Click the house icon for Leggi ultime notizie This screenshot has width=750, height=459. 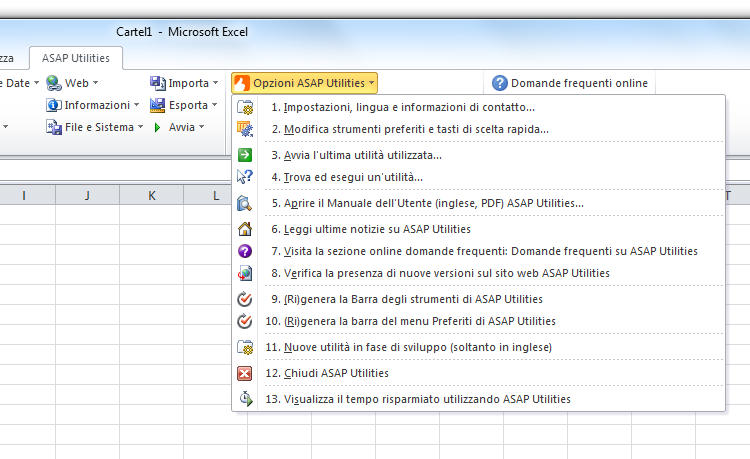coord(245,229)
